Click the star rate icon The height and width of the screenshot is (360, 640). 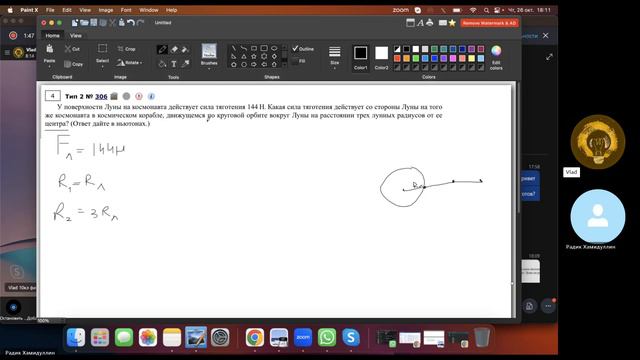pos(452,23)
